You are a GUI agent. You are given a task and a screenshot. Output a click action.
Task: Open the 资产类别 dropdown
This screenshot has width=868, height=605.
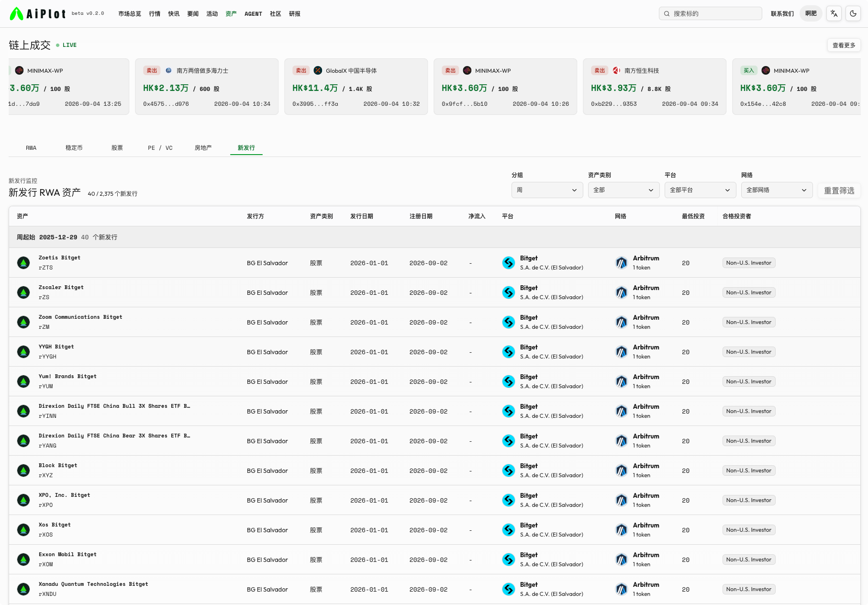(624, 190)
